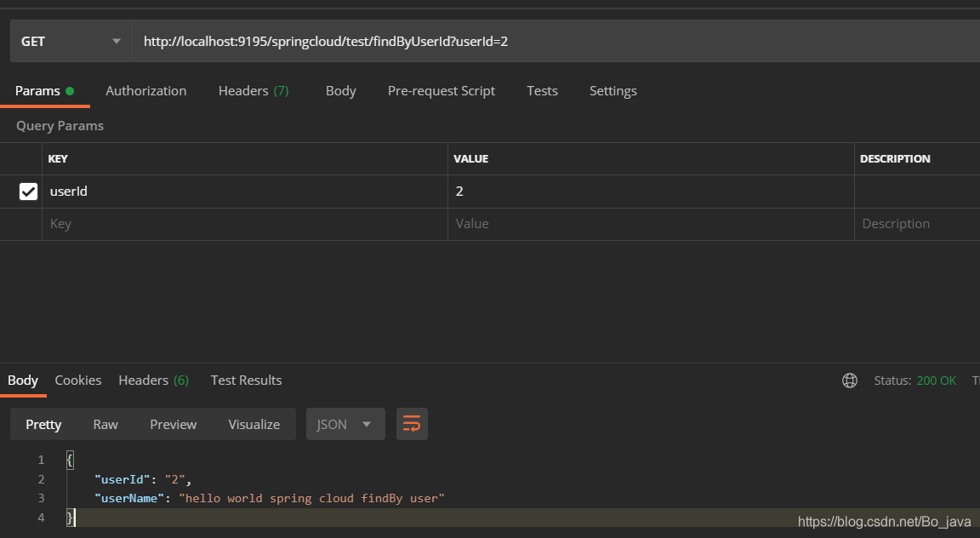Open the response Headers (6) tab
Image resolution: width=980 pixels, height=538 pixels.
coord(154,381)
